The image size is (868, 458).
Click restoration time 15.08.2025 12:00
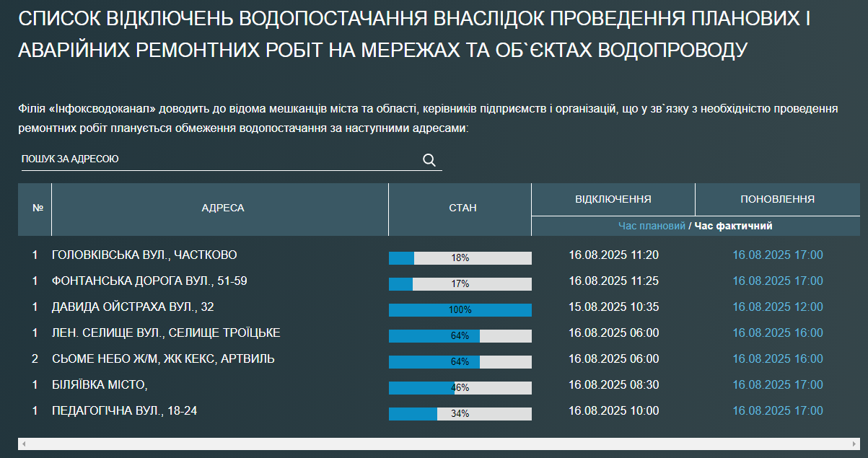[777, 307]
